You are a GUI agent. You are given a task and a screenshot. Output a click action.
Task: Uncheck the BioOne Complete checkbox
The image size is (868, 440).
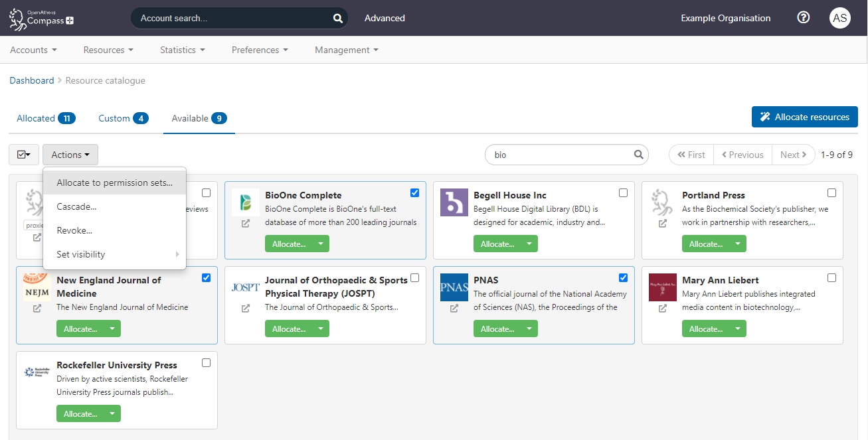click(414, 192)
